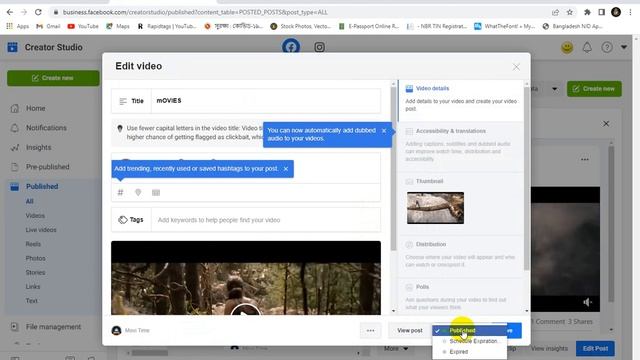
Task: Open the browser profile avatar
Action: (x=616, y=12)
